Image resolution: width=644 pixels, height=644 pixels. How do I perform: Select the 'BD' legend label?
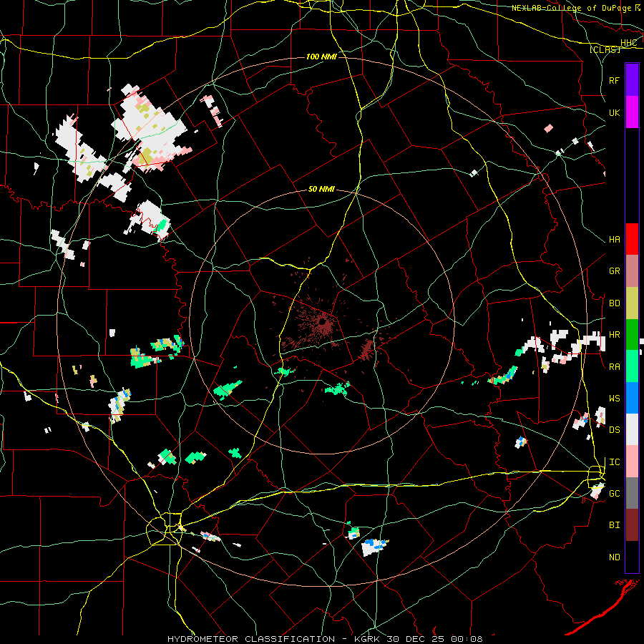614,303
